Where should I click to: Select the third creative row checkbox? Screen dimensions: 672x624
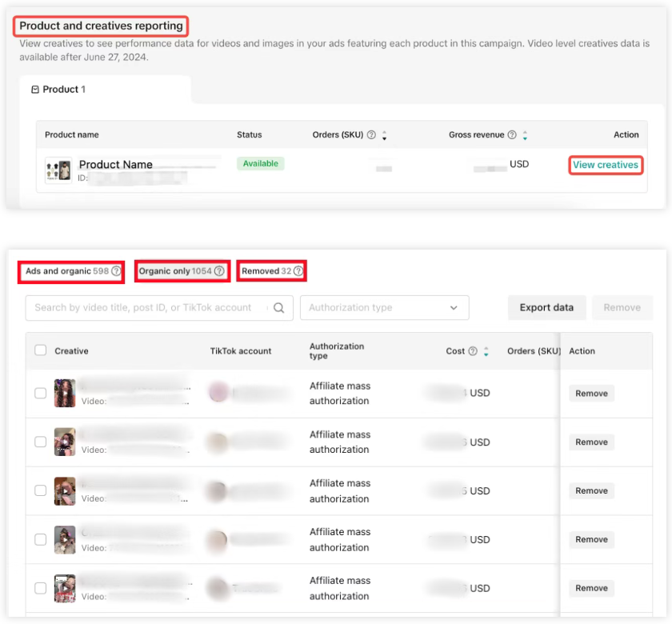coord(41,490)
